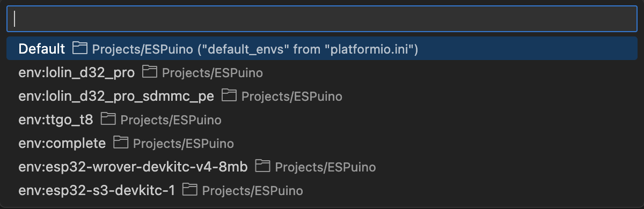This screenshot has height=209, width=644.
Task: Click Projects/ESPuino path in env:ttgo_t8 row
Action: click(x=171, y=120)
